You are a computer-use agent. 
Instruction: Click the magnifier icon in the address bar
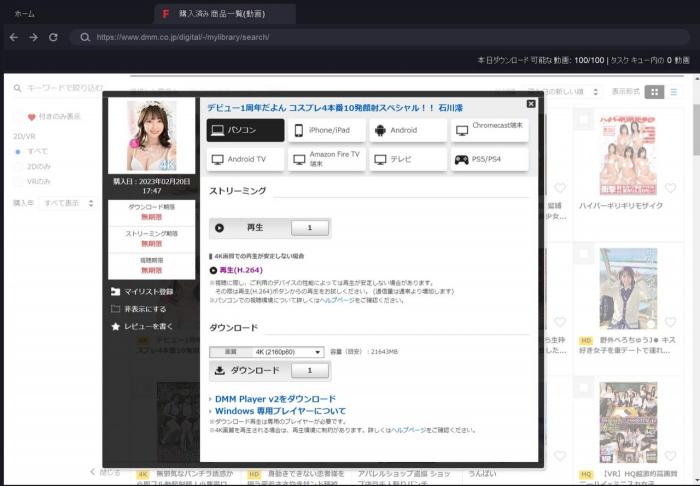(x=85, y=37)
